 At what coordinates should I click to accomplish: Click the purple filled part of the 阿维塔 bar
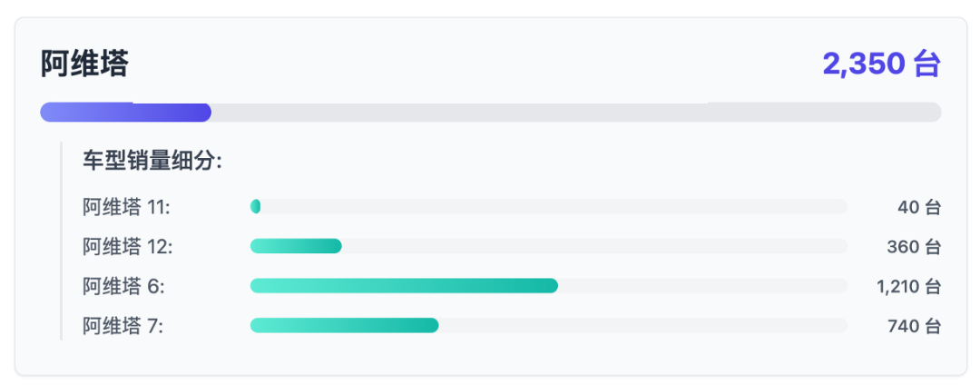click(x=125, y=113)
